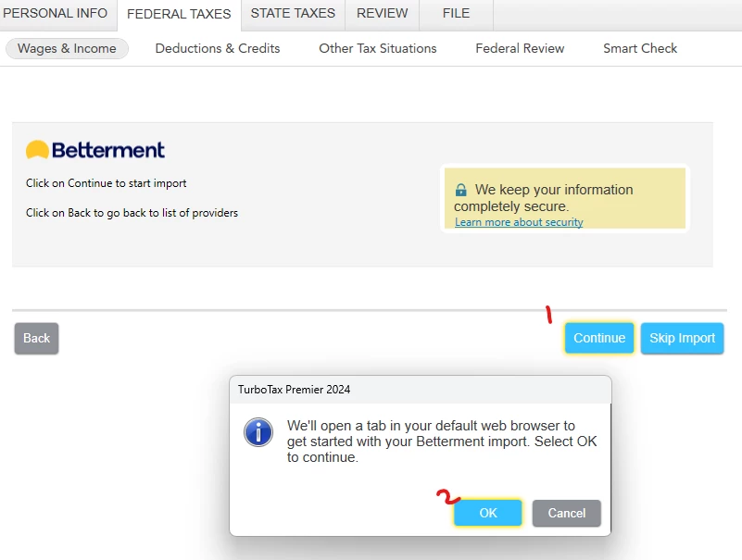Cancel the TurboTax Premier dialog
Image resolution: width=742 pixels, height=560 pixels.
(566, 513)
